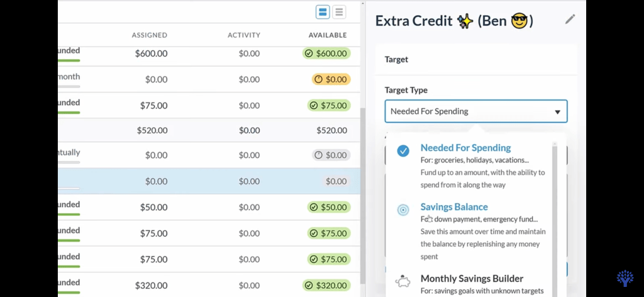Click the activity $0.00 in the $600.00 row
This screenshot has width=644, height=297.
[x=249, y=53]
